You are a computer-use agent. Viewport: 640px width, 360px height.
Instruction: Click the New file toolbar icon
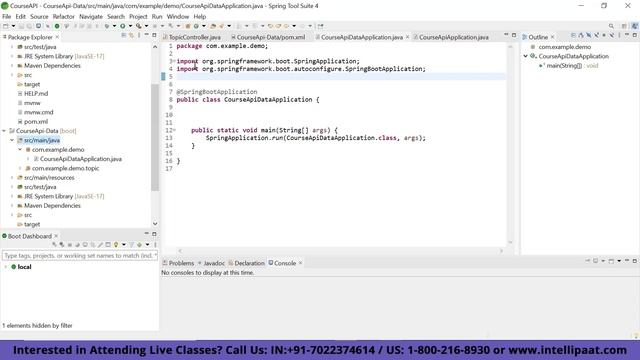click(6, 26)
